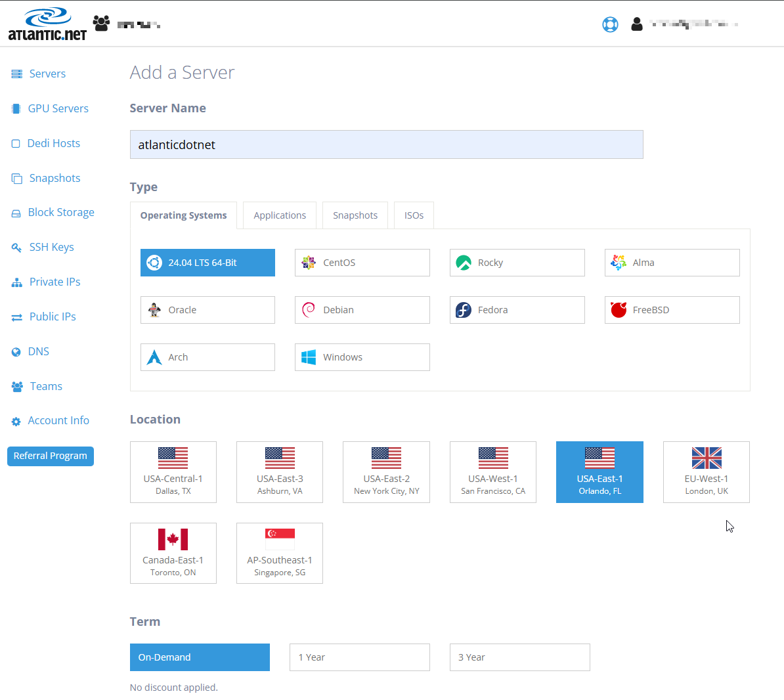Click the life ring support icon
This screenshot has height=700, width=784.
610,25
